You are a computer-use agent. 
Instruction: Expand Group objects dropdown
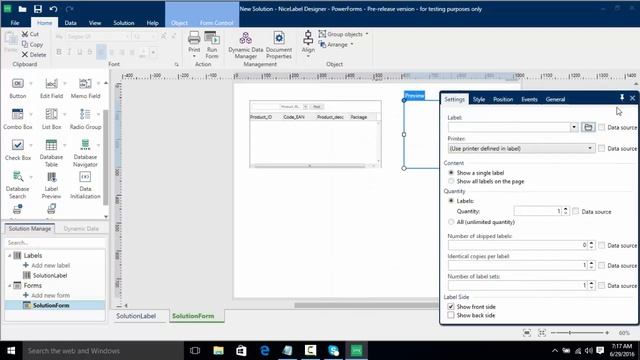[367, 34]
